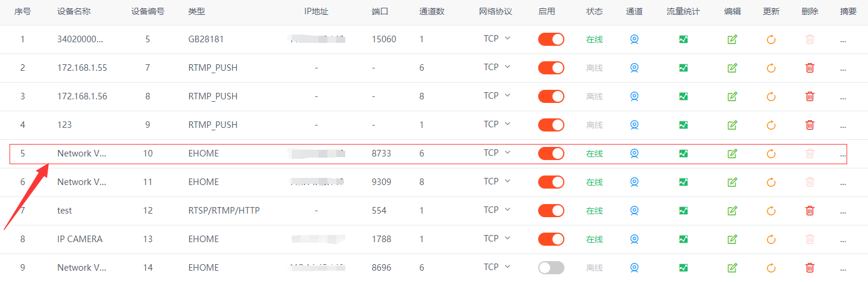Delete the 172.168.1.56 RTMP_PUSH device
The width and height of the screenshot is (868, 282).
click(x=810, y=96)
